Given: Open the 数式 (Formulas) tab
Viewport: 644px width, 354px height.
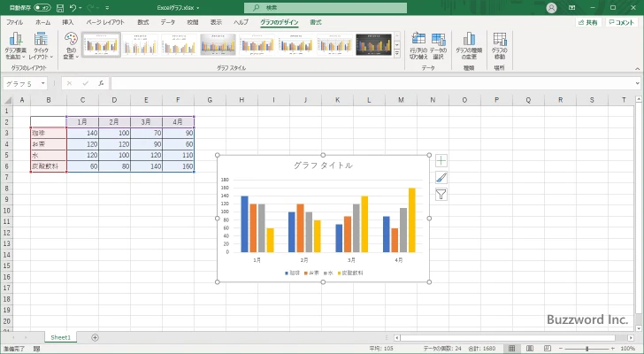Looking at the screenshot, I should pos(143,22).
